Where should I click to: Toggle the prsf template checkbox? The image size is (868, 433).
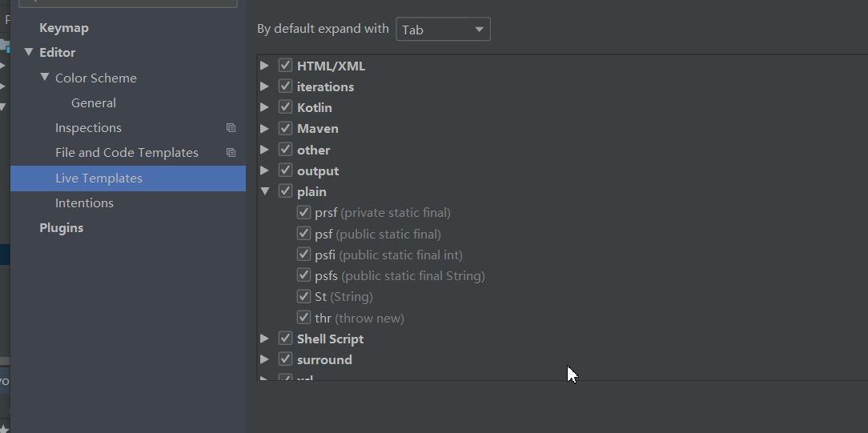[x=303, y=213]
